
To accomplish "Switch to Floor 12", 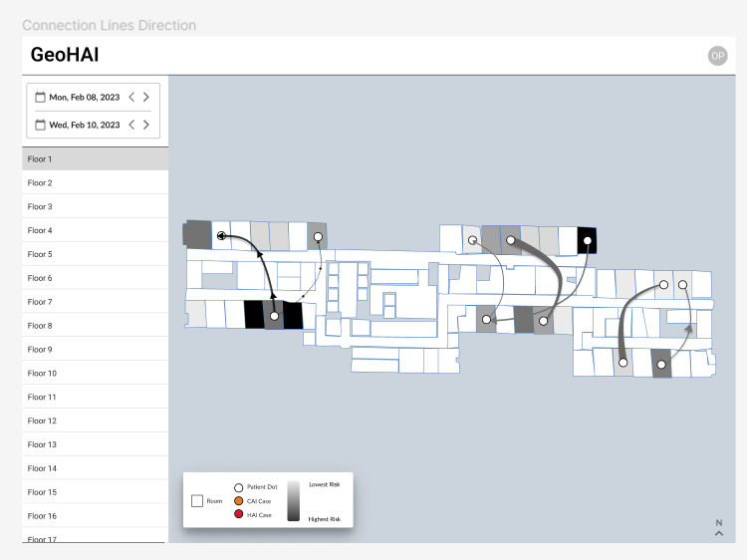I will tap(96, 420).
